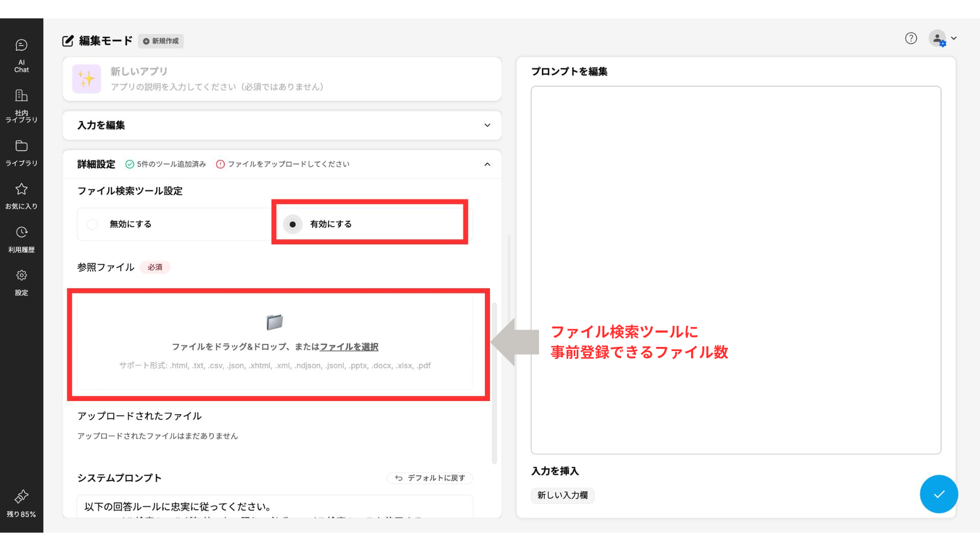Click the blue checkmark save button

pos(938,494)
